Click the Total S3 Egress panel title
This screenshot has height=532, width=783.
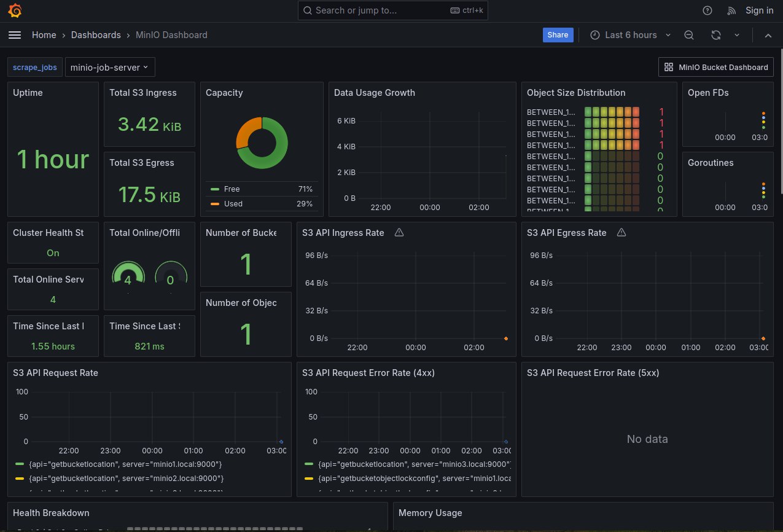(x=142, y=163)
